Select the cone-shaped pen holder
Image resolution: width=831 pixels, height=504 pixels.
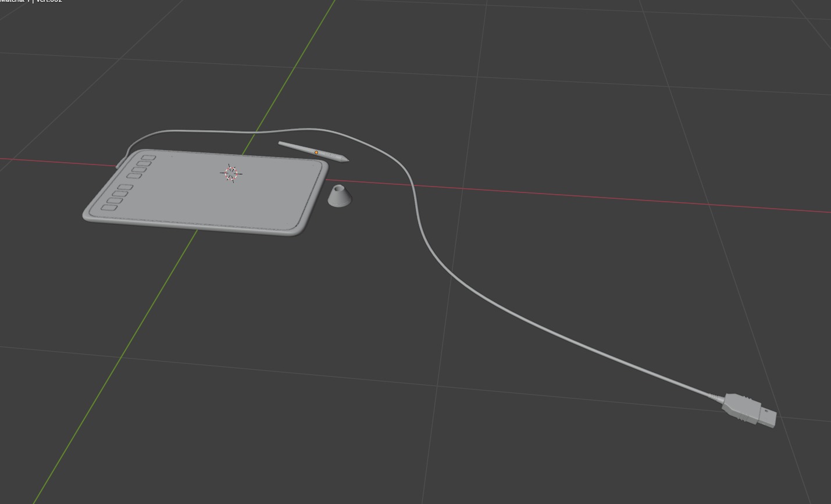(340, 195)
